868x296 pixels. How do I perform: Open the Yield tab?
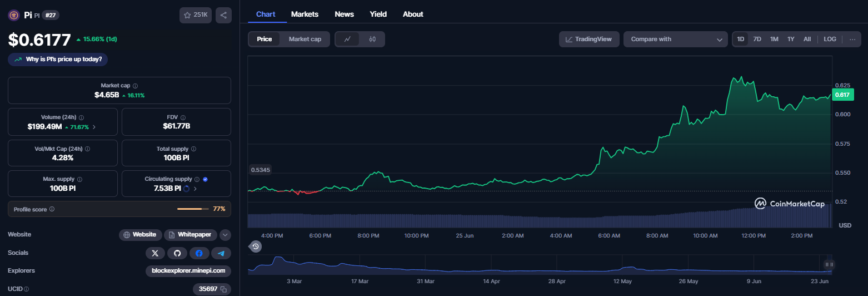click(378, 14)
